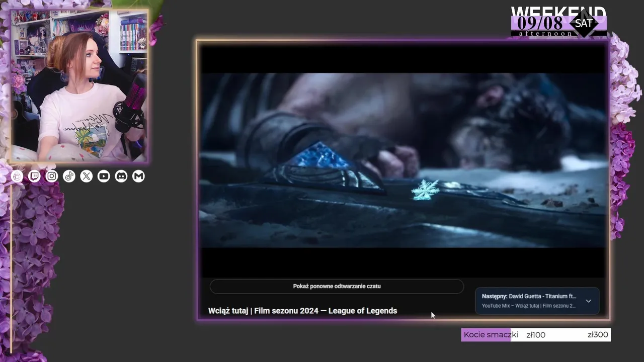
Task: Click the X (Twitter) icon
Action: [87, 176]
